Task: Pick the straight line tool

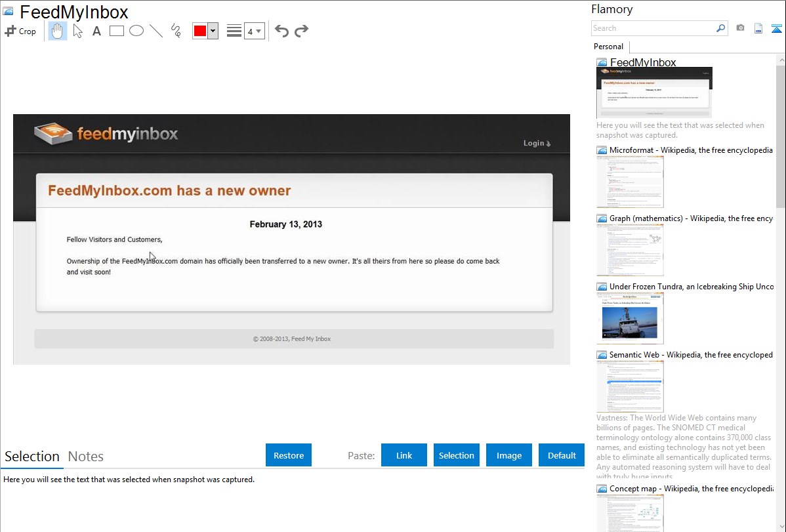Action: (156, 31)
